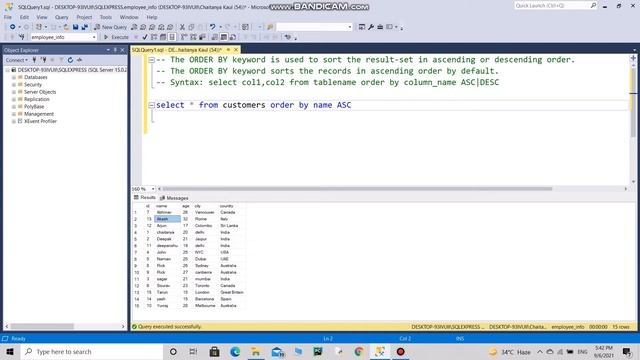This screenshot has height=360, width=640.
Task: Expand the Databases tree node
Action: (x=14, y=77)
